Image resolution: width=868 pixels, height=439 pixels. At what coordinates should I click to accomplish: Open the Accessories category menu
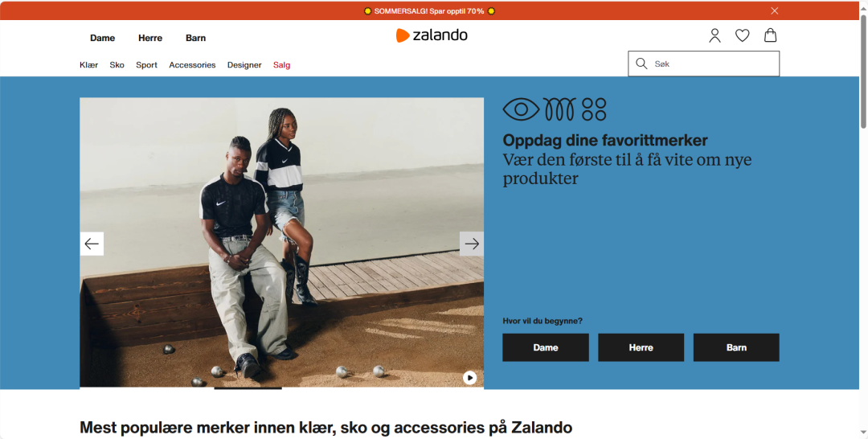tap(192, 65)
